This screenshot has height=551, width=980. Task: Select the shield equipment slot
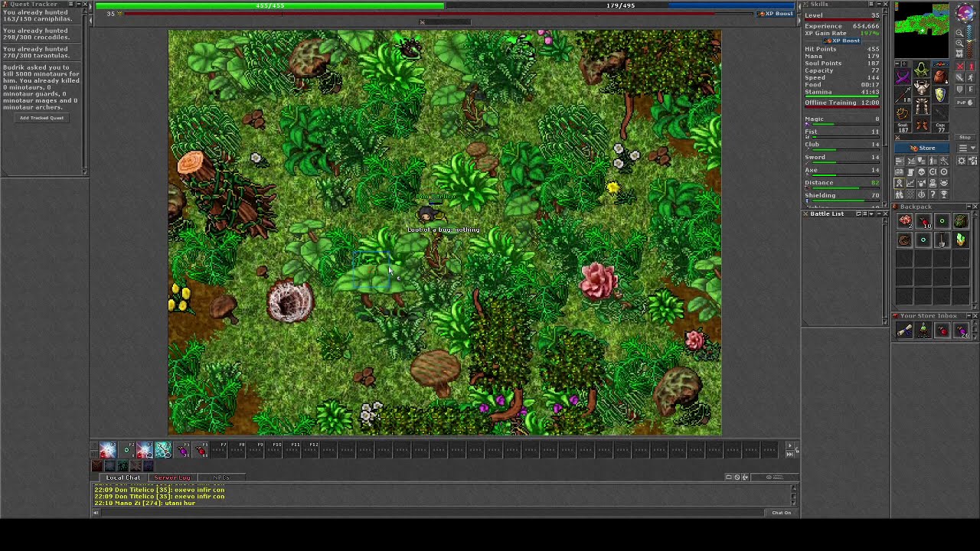pyautogui.click(x=941, y=95)
